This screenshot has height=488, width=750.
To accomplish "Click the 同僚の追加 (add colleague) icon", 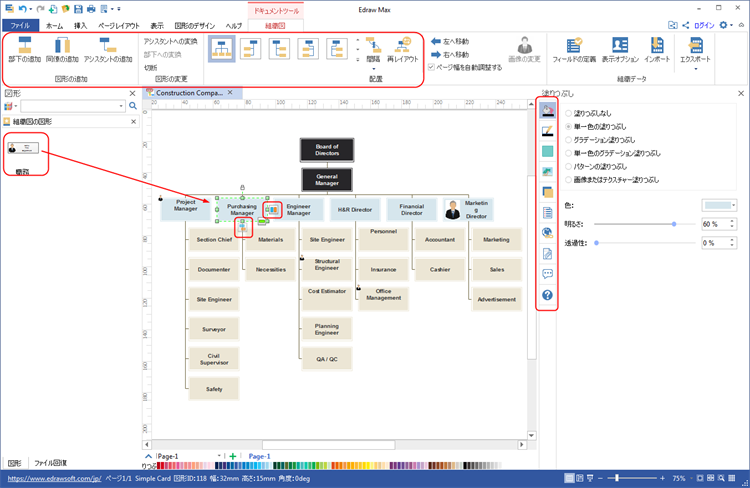I will coord(62,46).
